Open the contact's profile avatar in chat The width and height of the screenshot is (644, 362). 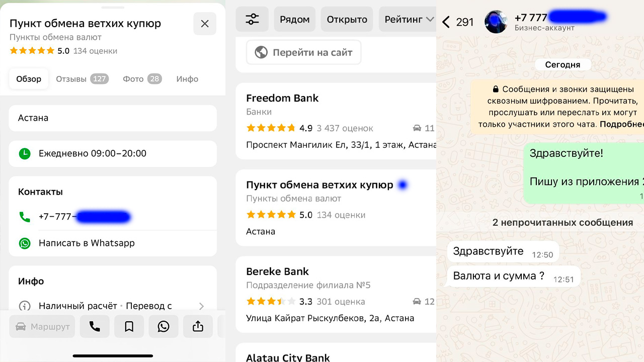coord(496,21)
